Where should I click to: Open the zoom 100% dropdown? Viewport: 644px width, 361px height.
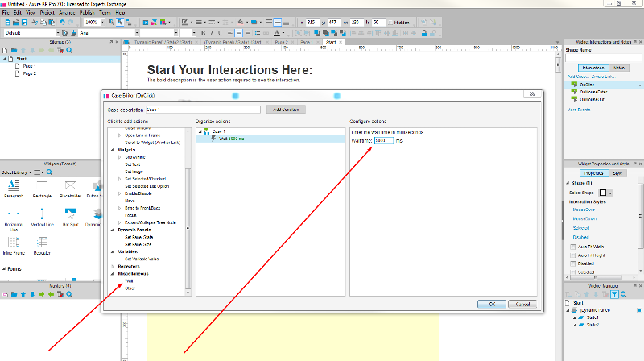[102, 23]
